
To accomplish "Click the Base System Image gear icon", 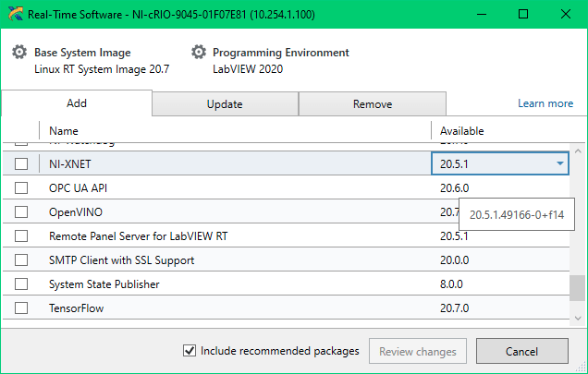I will click(x=19, y=52).
